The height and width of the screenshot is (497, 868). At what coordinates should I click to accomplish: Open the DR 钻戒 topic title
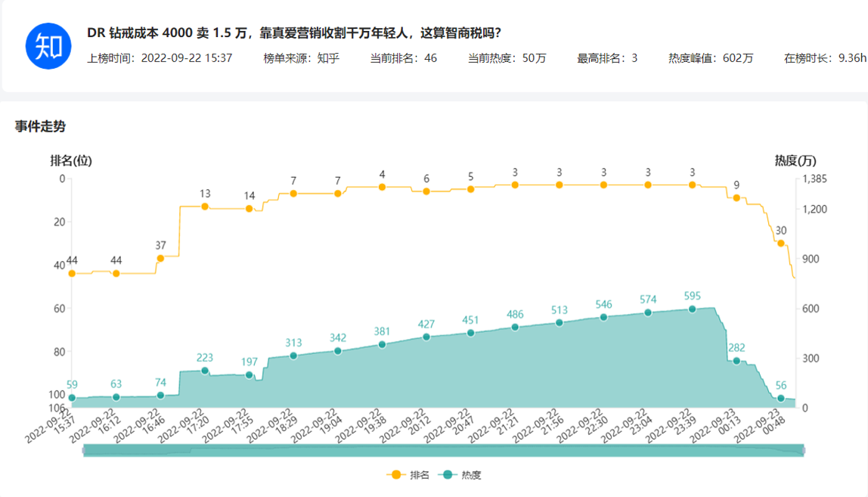(294, 33)
